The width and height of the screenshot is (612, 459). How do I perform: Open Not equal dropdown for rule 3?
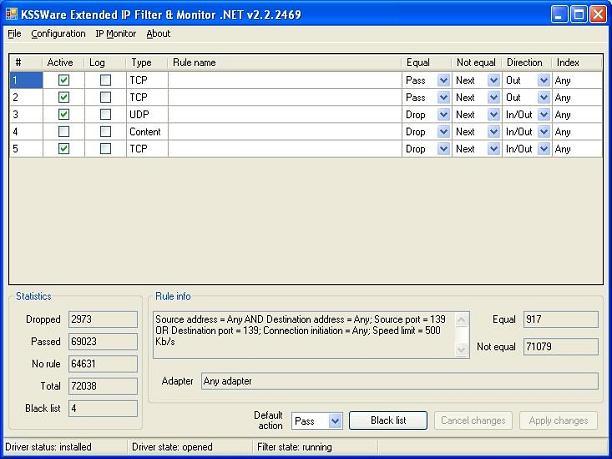493,114
